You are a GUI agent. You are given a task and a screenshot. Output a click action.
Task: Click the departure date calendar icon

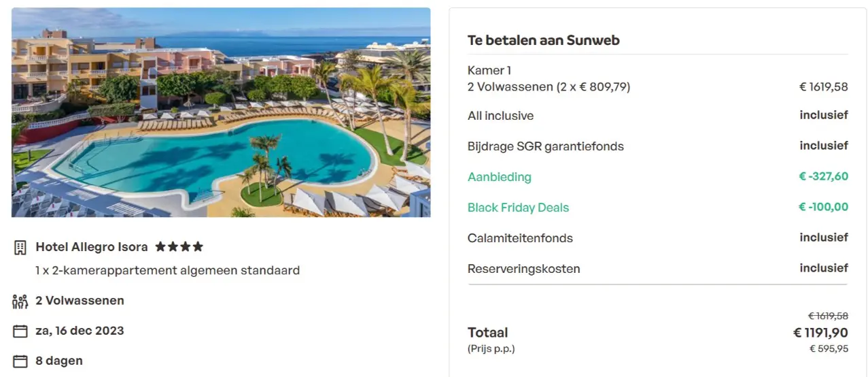coord(20,331)
